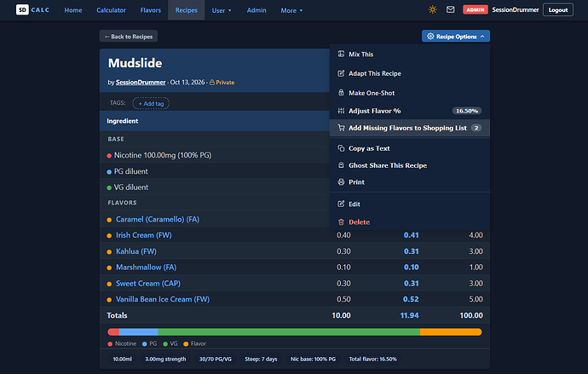Image resolution: width=588 pixels, height=374 pixels.
Task: Click the printer icon
Action: (341, 182)
